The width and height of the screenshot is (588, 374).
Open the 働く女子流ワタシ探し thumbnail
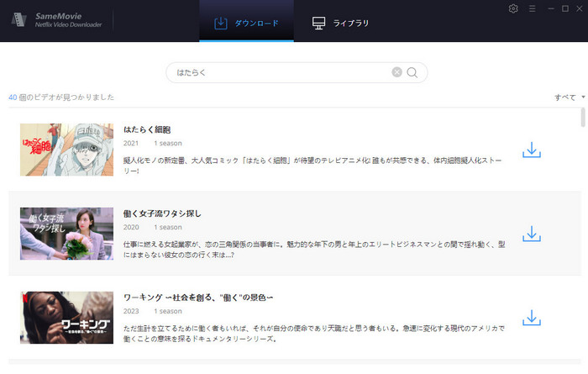[66, 234]
